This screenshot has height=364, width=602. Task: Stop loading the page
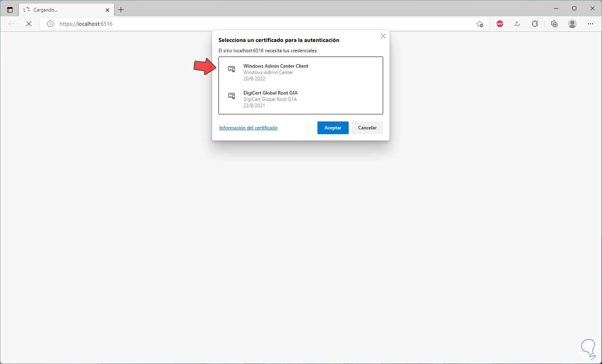(x=29, y=24)
